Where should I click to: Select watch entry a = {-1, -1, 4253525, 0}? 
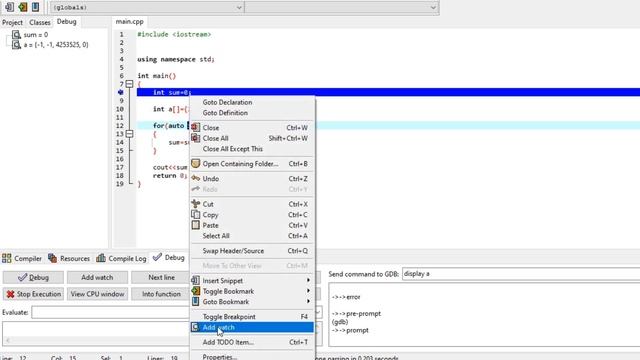(x=56, y=45)
